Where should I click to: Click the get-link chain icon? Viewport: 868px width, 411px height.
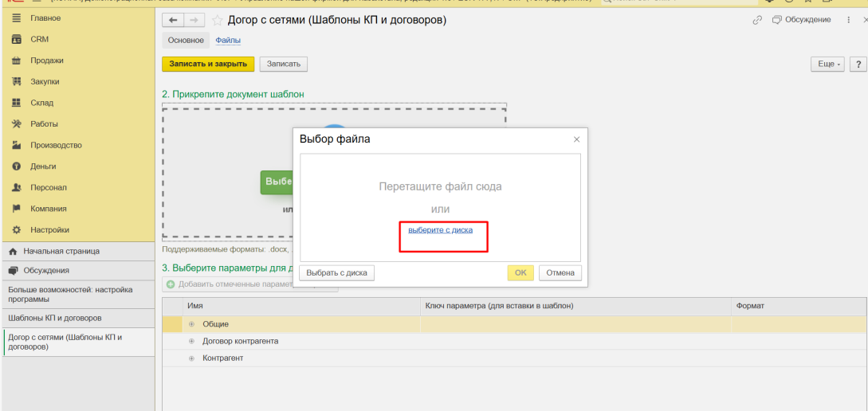tap(757, 20)
